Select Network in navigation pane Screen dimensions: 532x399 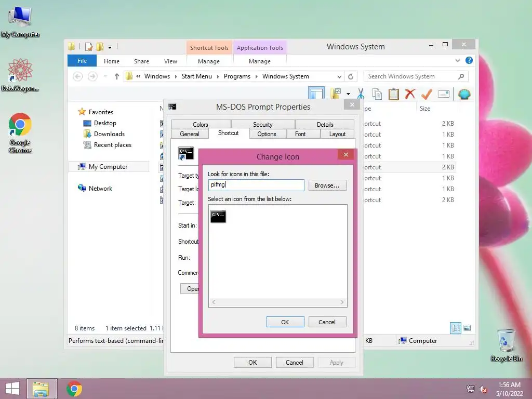pos(100,188)
